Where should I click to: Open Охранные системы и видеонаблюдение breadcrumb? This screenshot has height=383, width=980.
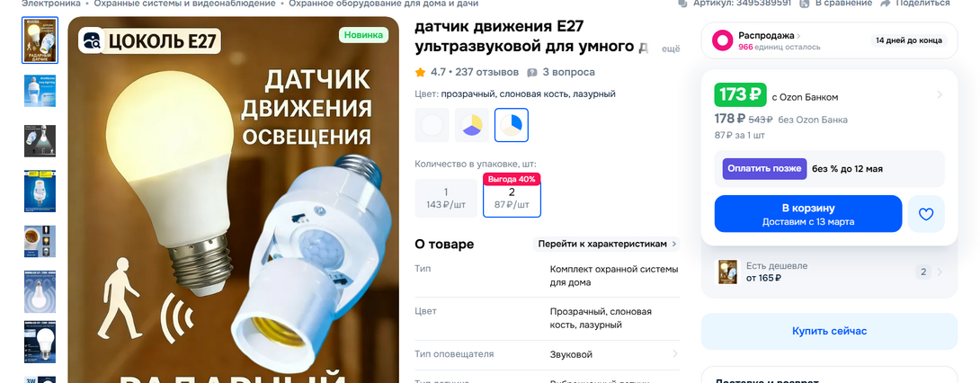[x=184, y=3]
